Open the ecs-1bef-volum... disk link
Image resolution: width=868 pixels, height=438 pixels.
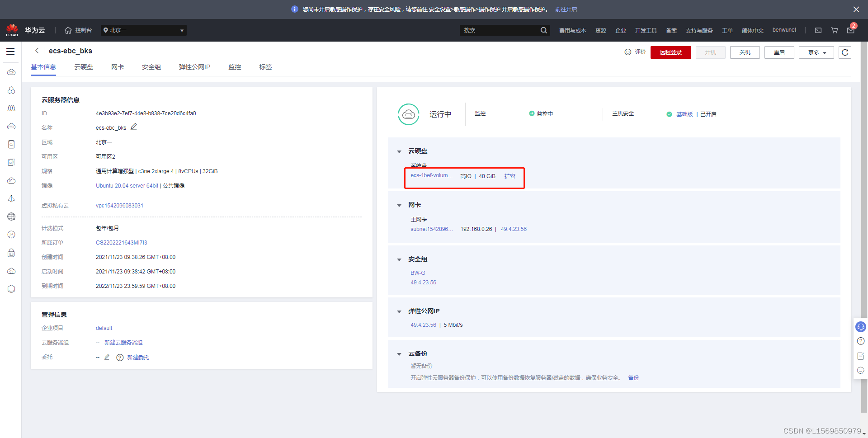pos(431,175)
